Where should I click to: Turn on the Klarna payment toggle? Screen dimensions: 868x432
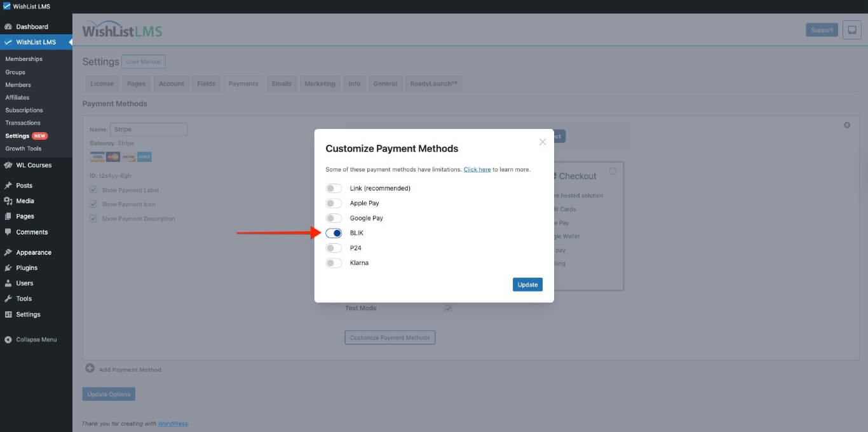pyautogui.click(x=334, y=262)
